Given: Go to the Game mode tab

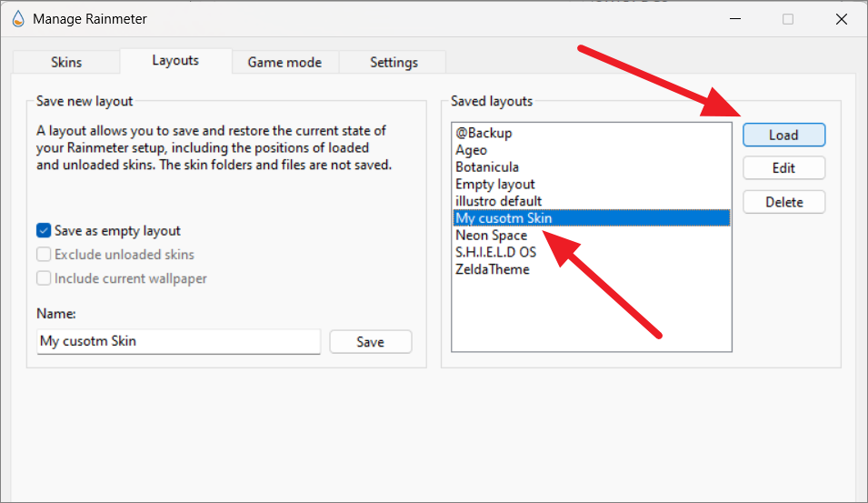Looking at the screenshot, I should (x=284, y=62).
